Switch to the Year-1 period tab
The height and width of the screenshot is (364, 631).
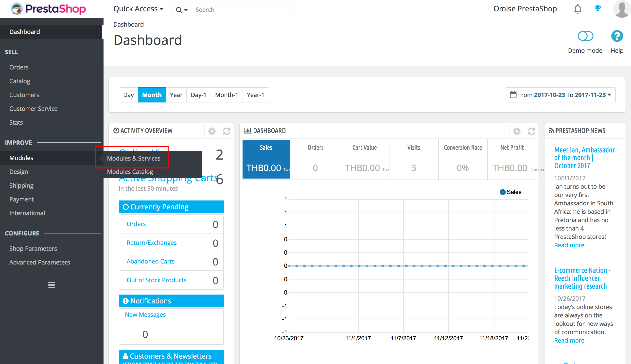pyautogui.click(x=255, y=95)
